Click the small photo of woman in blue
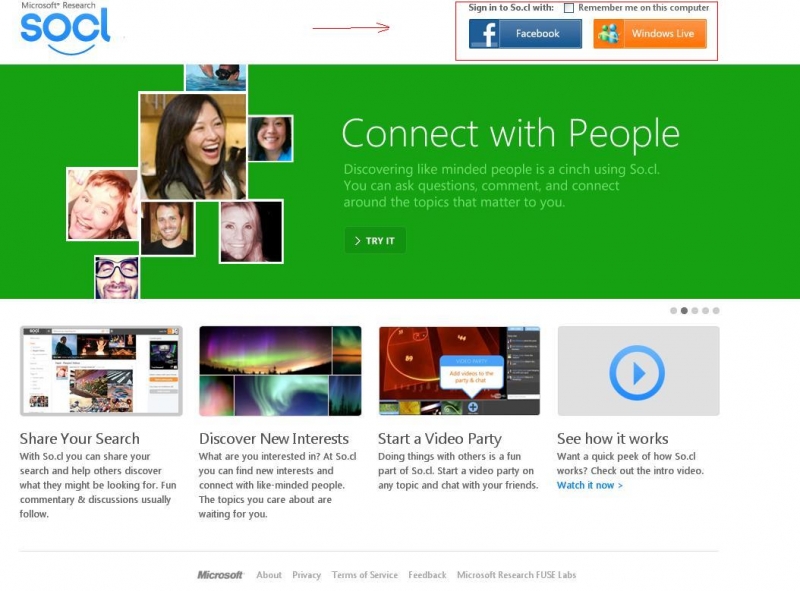The image size is (800, 591). point(270,138)
